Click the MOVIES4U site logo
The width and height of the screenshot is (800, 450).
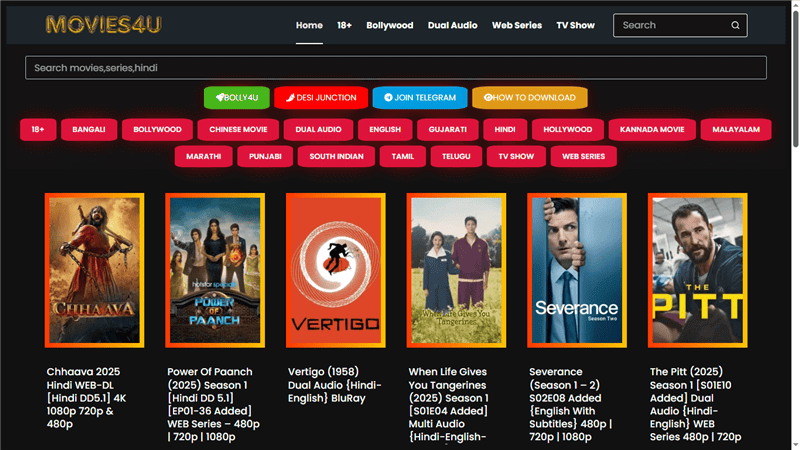(x=104, y=24)
